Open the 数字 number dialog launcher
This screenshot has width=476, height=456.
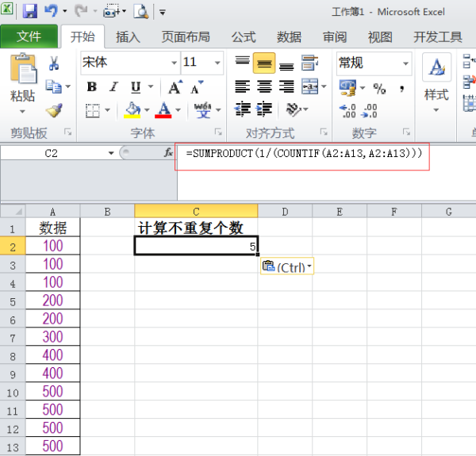406,132
